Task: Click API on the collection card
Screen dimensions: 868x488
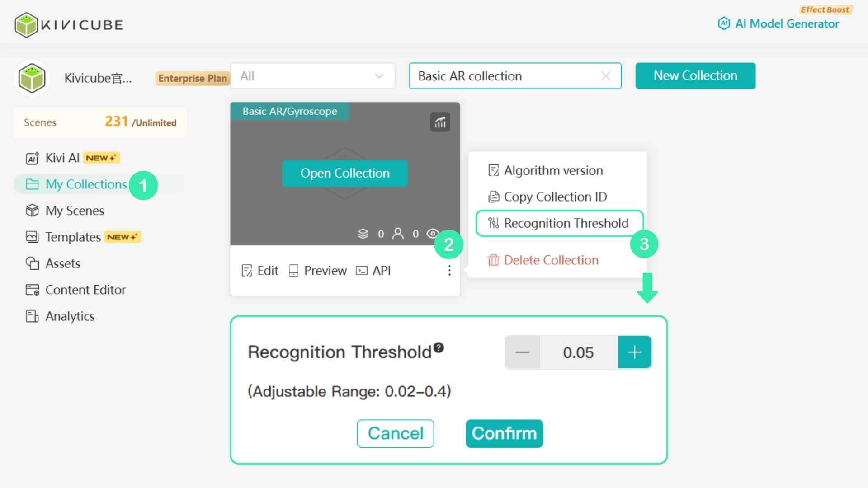Action: (373, 271)
